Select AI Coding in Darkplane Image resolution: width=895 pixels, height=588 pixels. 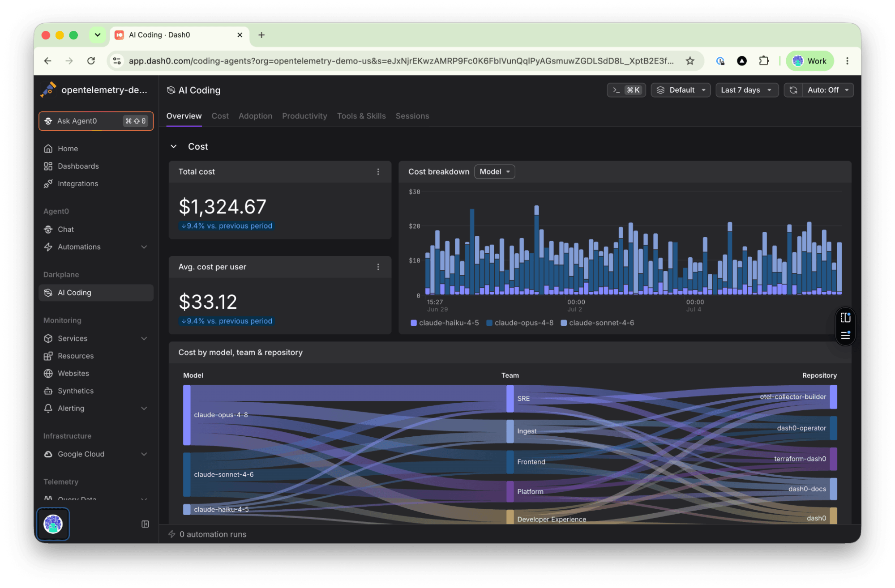(x=96, y=293)
